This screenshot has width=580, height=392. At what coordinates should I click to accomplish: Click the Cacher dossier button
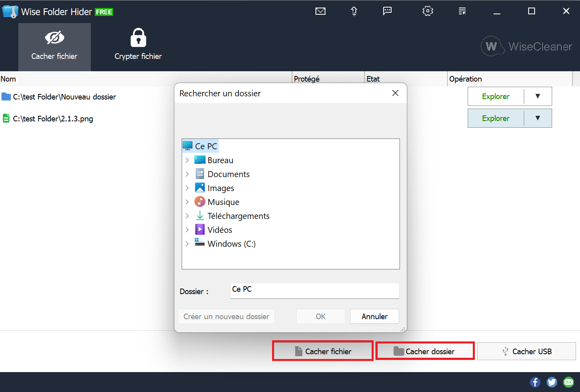(x=425, y=351)
